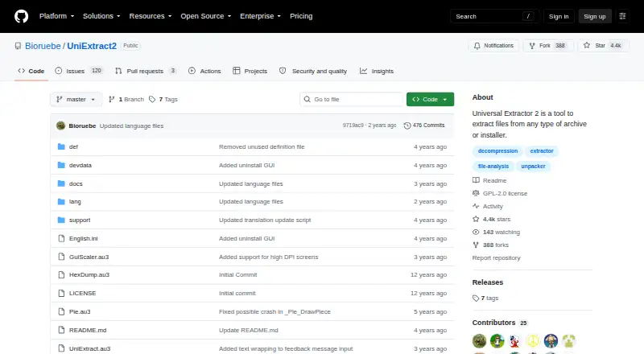
Task: Click the English.ini file icon
Action: coord(61,239)
